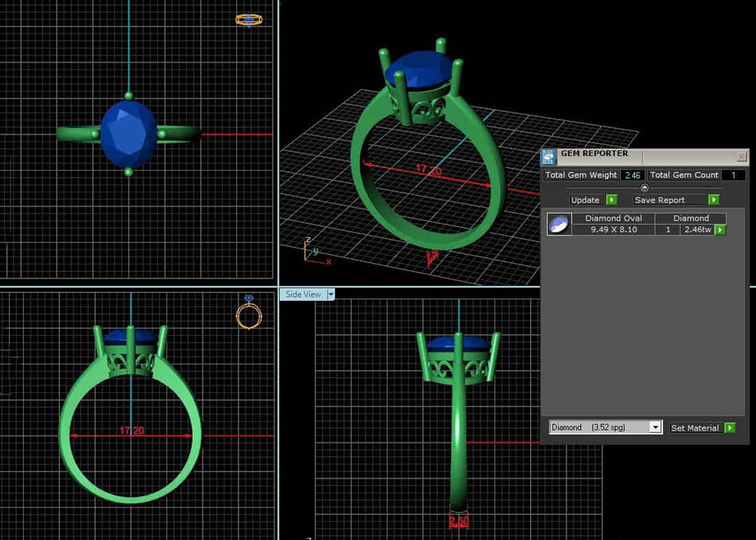Click the ring orientation icon in top viewport

248,20
